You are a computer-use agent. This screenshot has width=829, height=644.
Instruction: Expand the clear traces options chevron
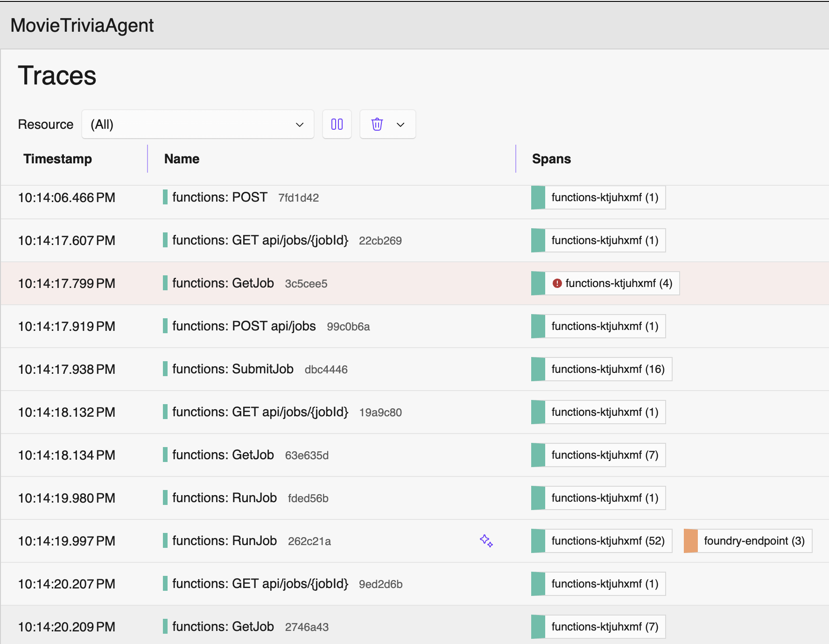tap(400, 124)
